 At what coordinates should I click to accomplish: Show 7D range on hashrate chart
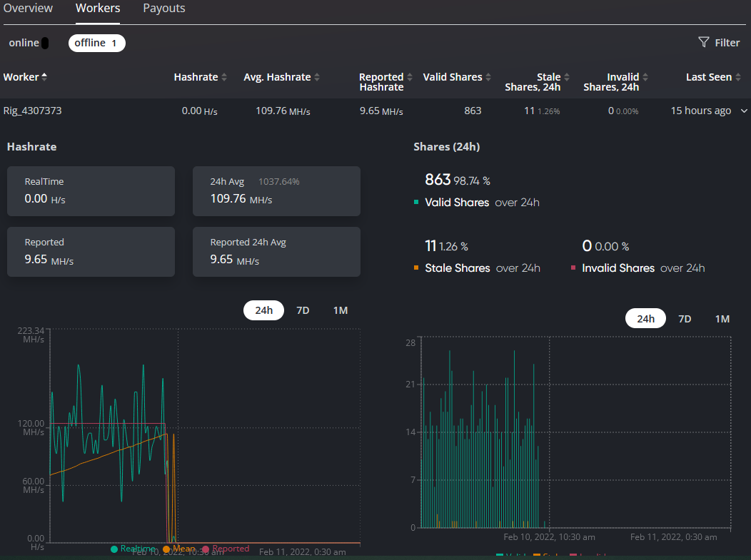[302, 310]
